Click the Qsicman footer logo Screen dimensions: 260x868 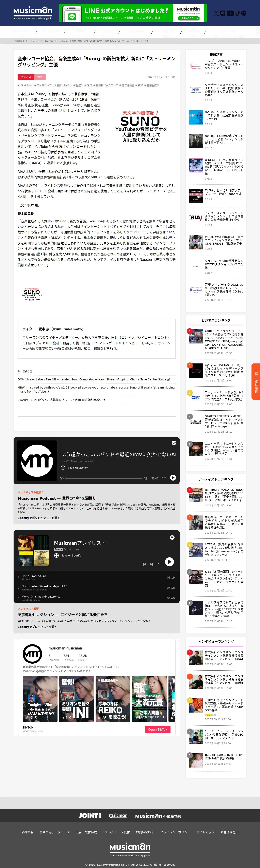click(118, 815)
